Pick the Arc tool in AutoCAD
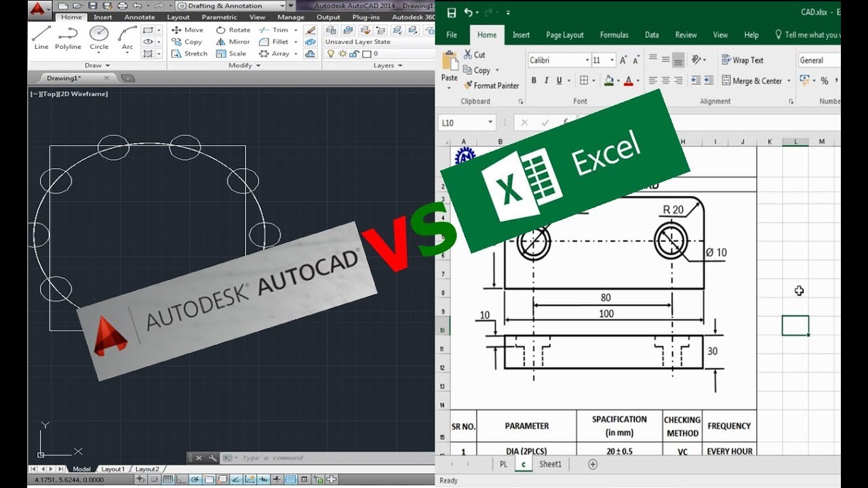Screen dimensions: 868x488 [x=127, y=38]
